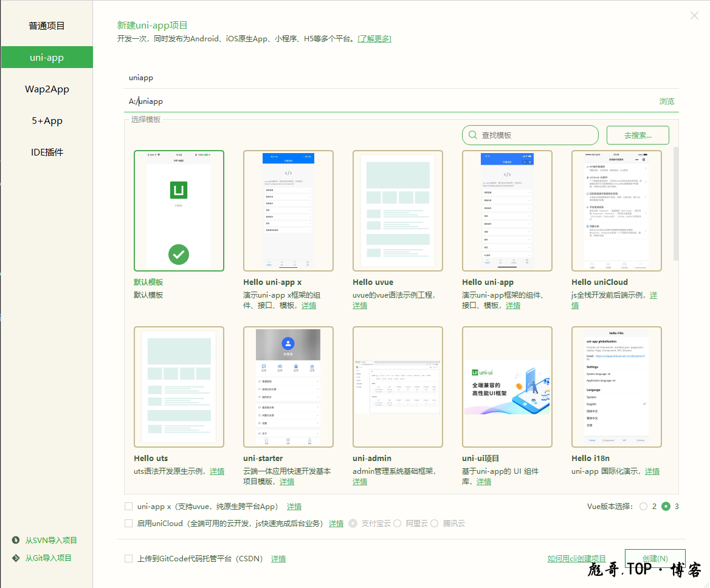Click the magnifier icon in template search
This screenshot has height=588, width=710.
(473, 135)
